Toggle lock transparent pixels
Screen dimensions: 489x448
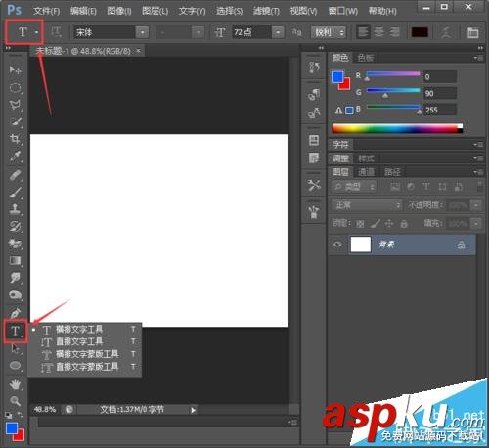click(x=360, y=224)
